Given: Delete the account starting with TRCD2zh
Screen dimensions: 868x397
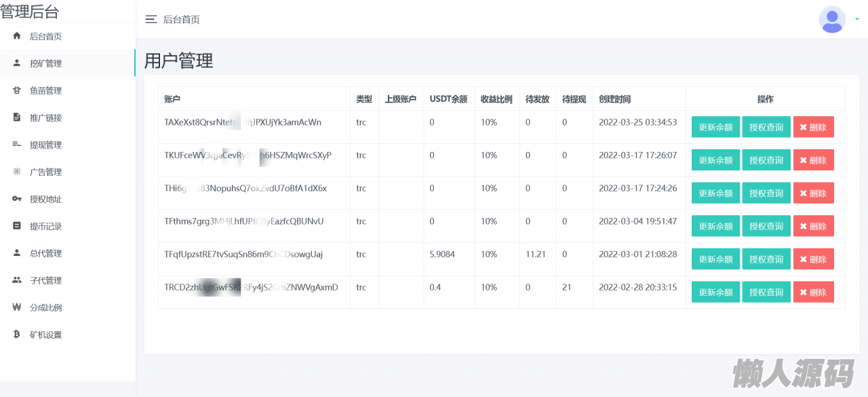Looking at the screenshot, I should click(813, 292).
